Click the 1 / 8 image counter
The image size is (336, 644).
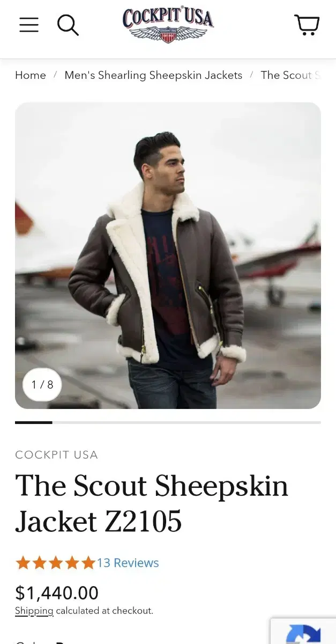coord(42,384)
